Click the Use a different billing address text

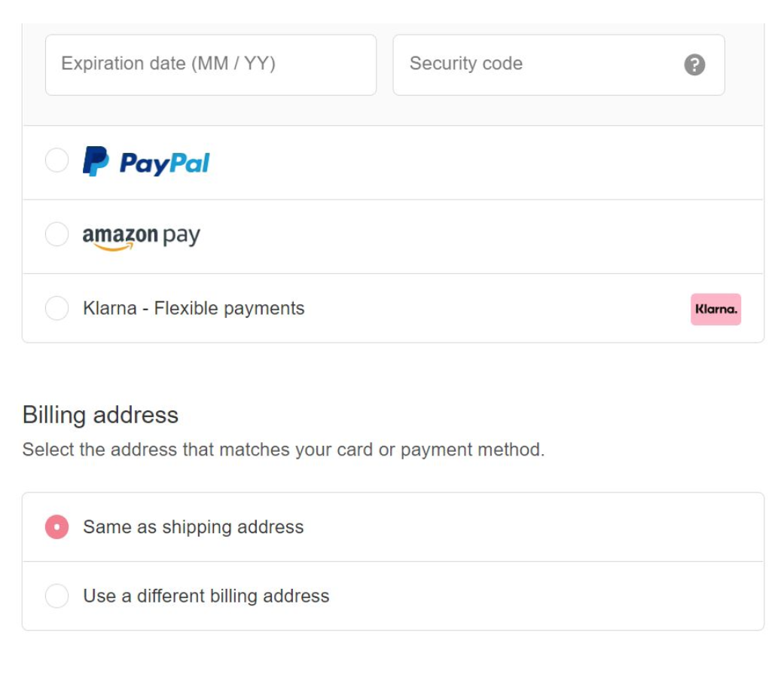tap(206, 596)
